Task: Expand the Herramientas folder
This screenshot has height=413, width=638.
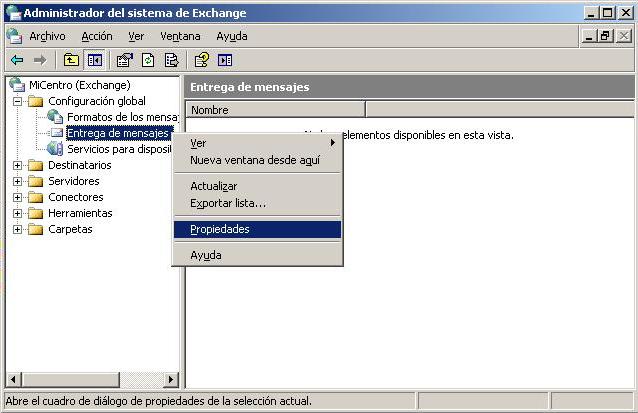Action: point(18,213)
